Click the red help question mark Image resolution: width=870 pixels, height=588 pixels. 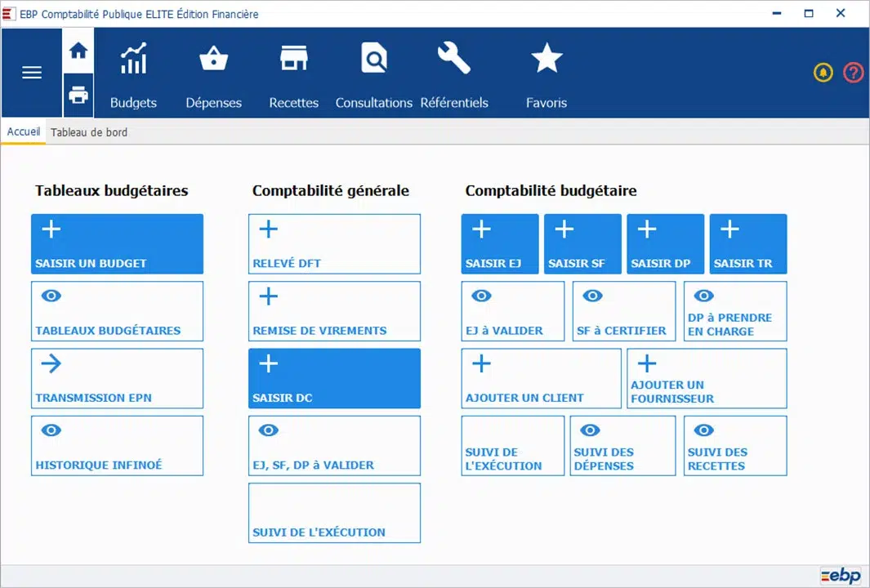(853, 73)
